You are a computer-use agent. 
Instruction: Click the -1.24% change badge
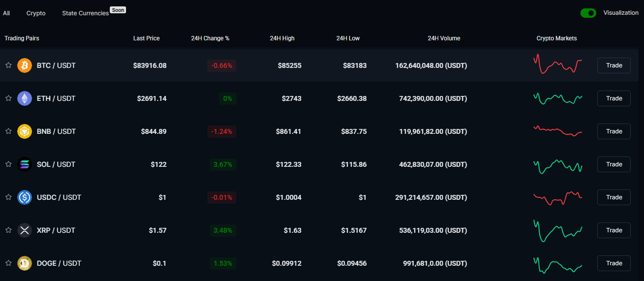tap(222, 131)
